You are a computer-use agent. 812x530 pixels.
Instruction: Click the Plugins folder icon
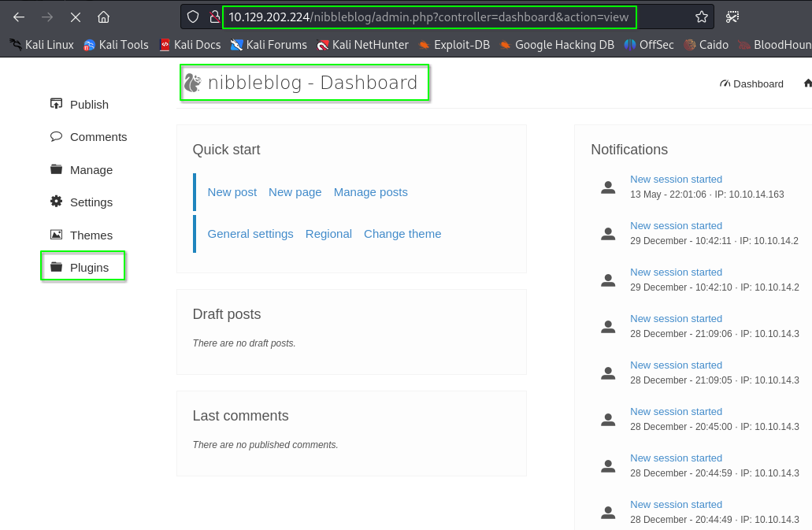pos(56,267)
